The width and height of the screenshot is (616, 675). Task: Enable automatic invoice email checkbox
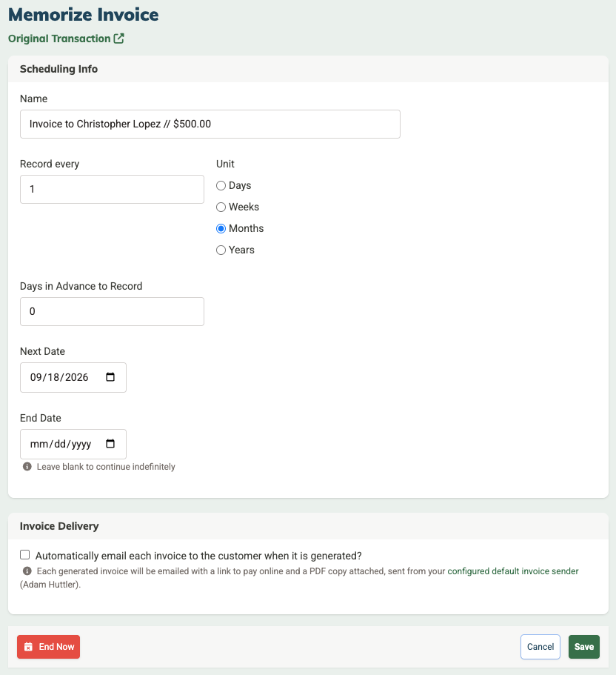point(25,554)
